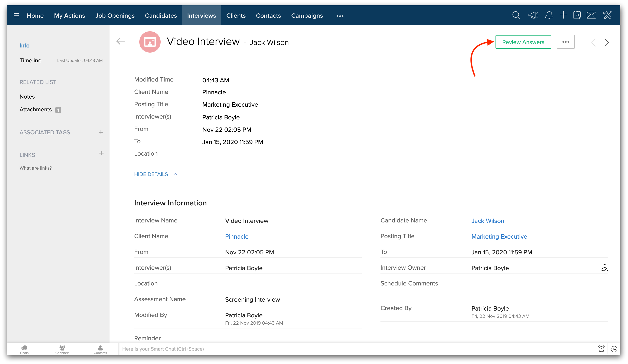This screenshot has height=364, width=628.
Task: Switch to the Candidates tab
Action: coord(161,16)
